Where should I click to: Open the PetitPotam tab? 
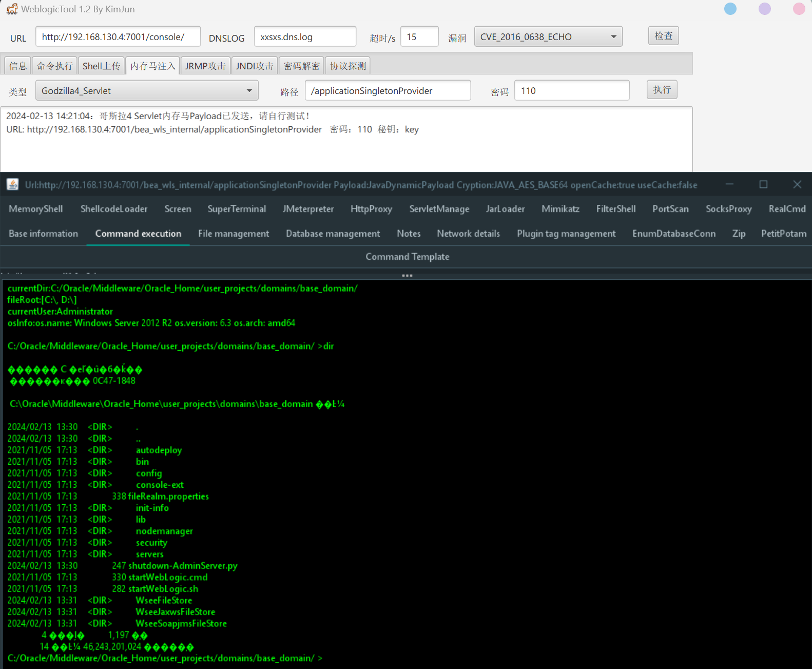pos(783,234)
